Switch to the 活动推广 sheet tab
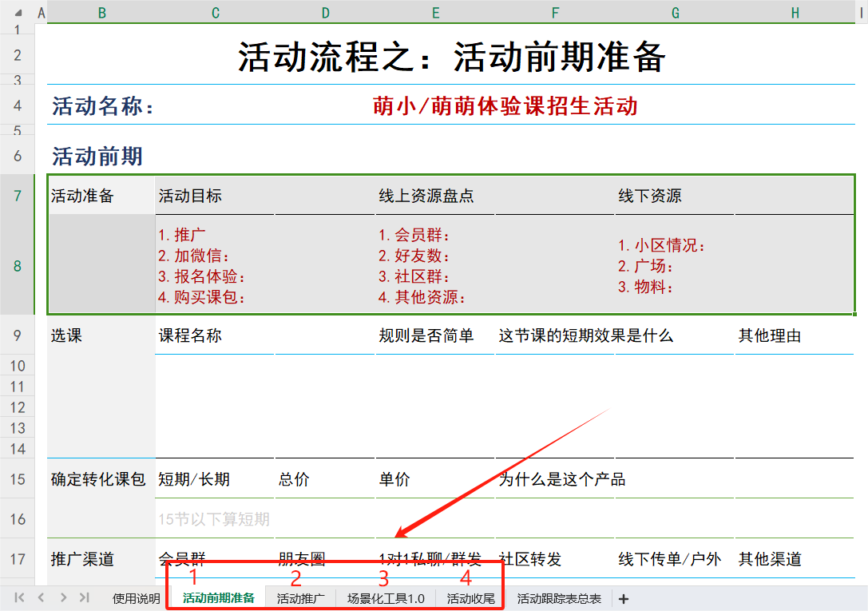This screenshot has width=868, height=611. coord(300,598)
